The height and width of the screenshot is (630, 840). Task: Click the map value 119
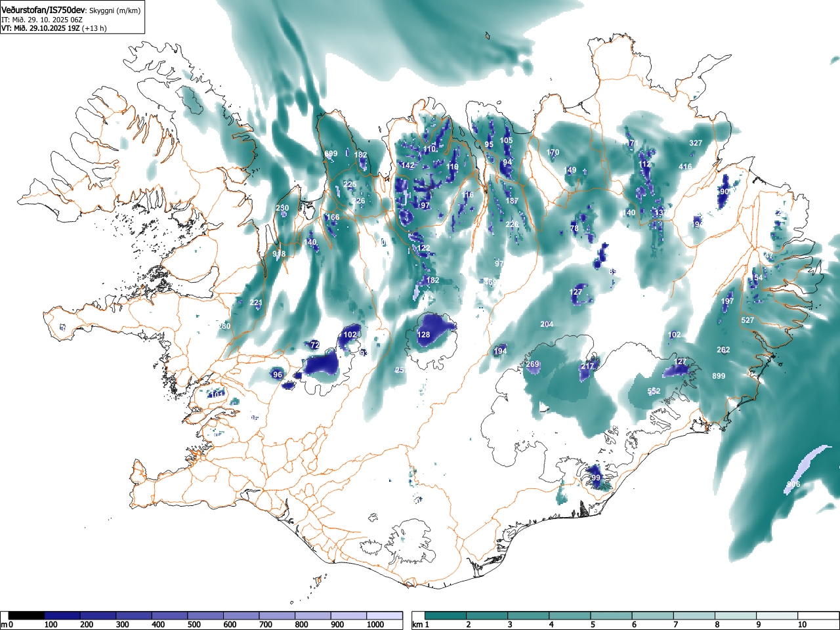453,167
